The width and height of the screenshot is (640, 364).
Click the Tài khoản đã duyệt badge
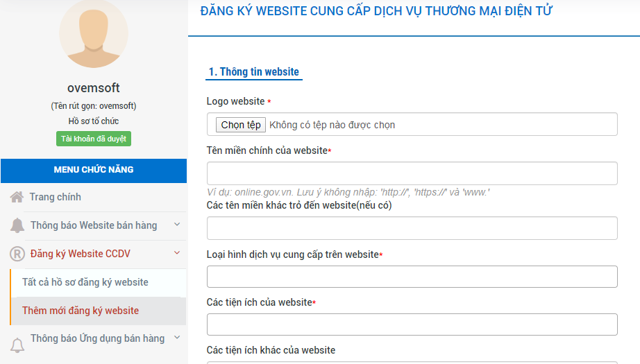tap(94, 139)
